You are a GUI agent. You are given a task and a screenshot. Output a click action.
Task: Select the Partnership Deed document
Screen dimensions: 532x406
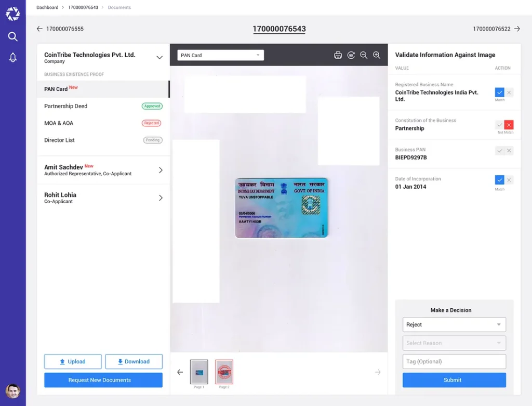click(66, 106)
